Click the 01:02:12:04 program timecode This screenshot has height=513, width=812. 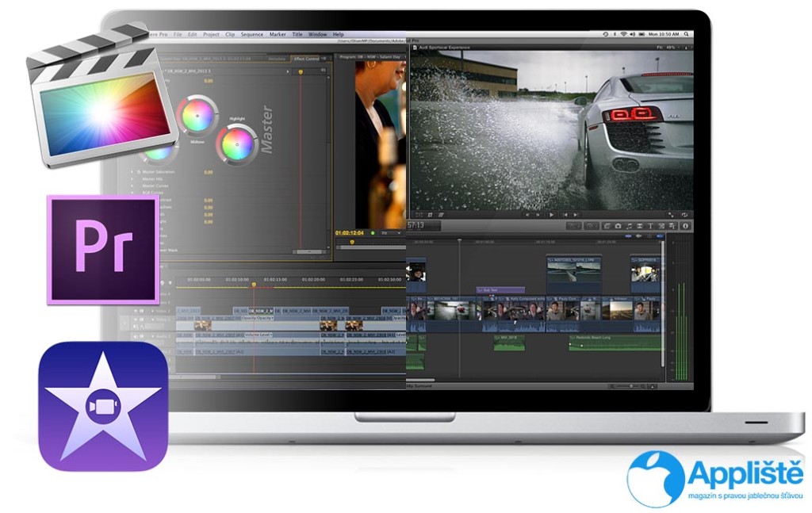coord(350,233)
